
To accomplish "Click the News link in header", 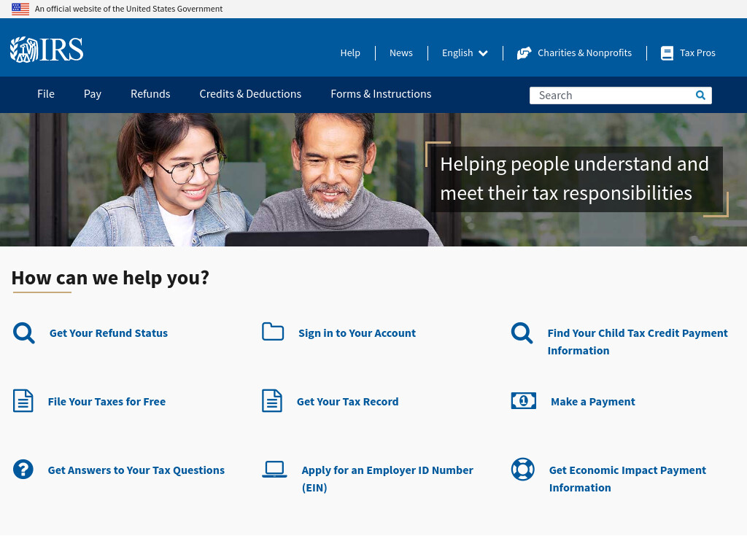I will [401, 52].
